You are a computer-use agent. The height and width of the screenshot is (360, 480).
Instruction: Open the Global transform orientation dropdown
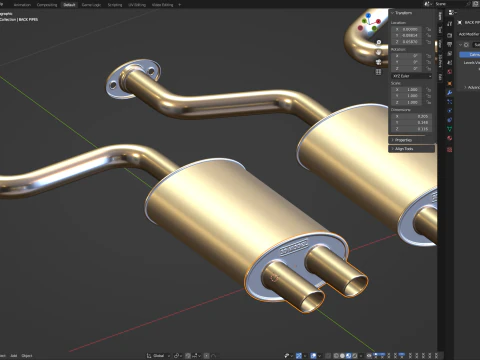click(x=158, y=356)
